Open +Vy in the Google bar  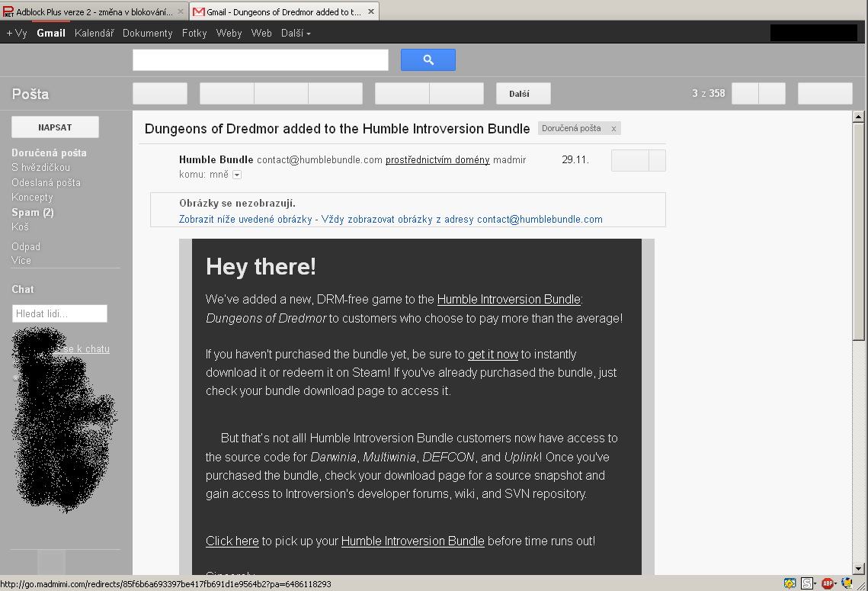[17, 34]
